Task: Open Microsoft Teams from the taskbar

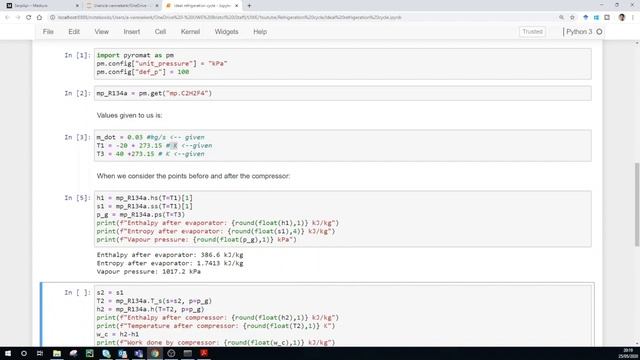Action: click(x=138, y=353)
